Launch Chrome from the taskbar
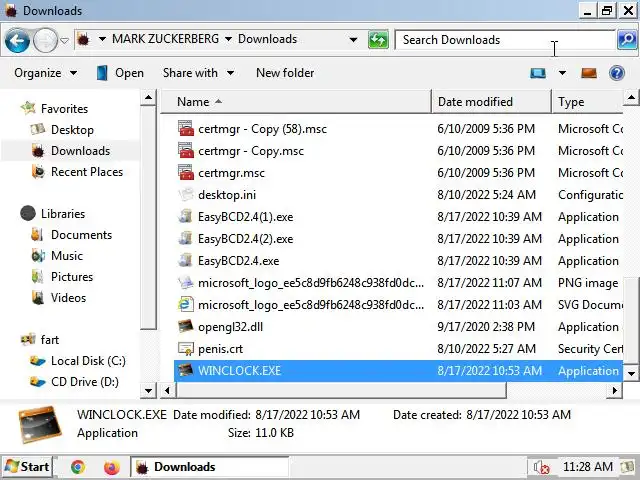The image size is (640, 480). (x=78, y=467)
